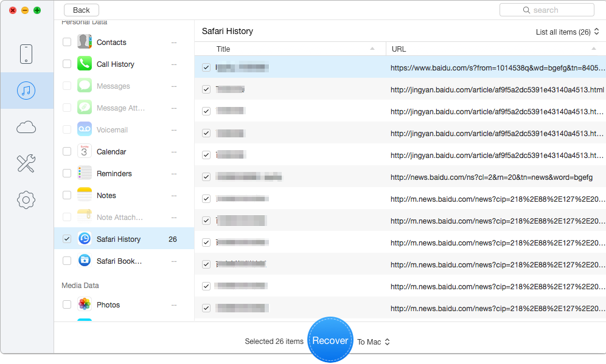Viewport: 606px width, 364px height.
Task: Tick the Safari Bookmarks checkbox
Action: click(x=67, y=261)
